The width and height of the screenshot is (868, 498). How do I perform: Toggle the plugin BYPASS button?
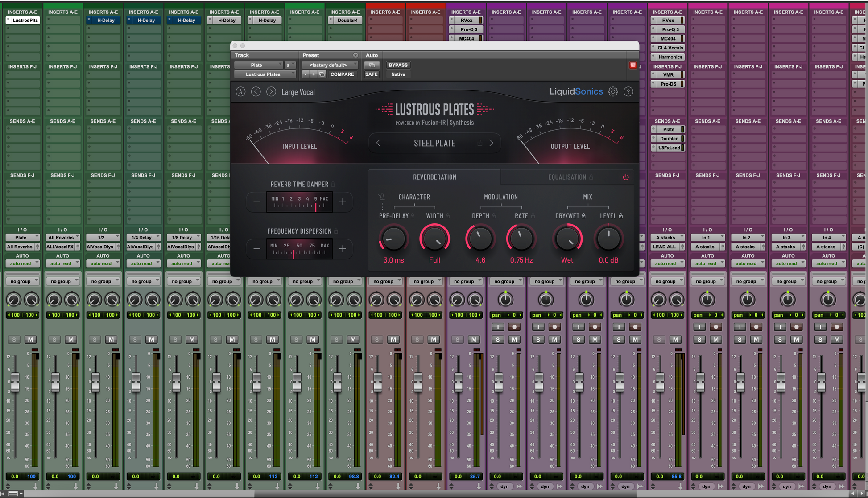pyautogui.click(x=398, y=65)
